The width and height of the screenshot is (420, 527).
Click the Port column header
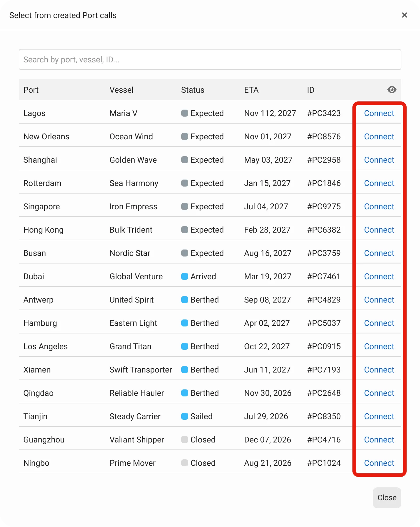click(x=31, y=90)
